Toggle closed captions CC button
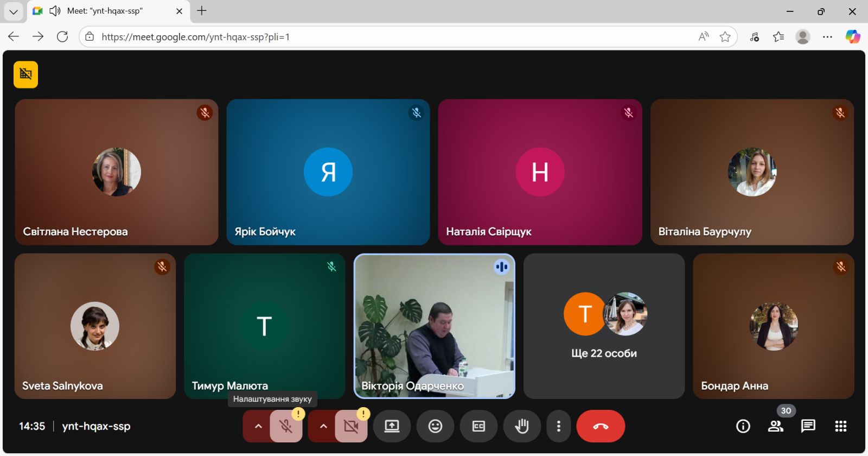 [478, 426]
